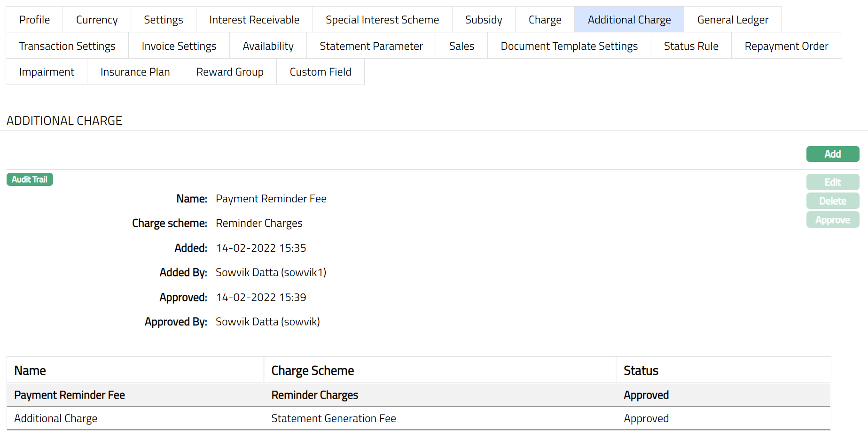Open the General Ledger tab
The image size is (868, 439).
(733, 20)
